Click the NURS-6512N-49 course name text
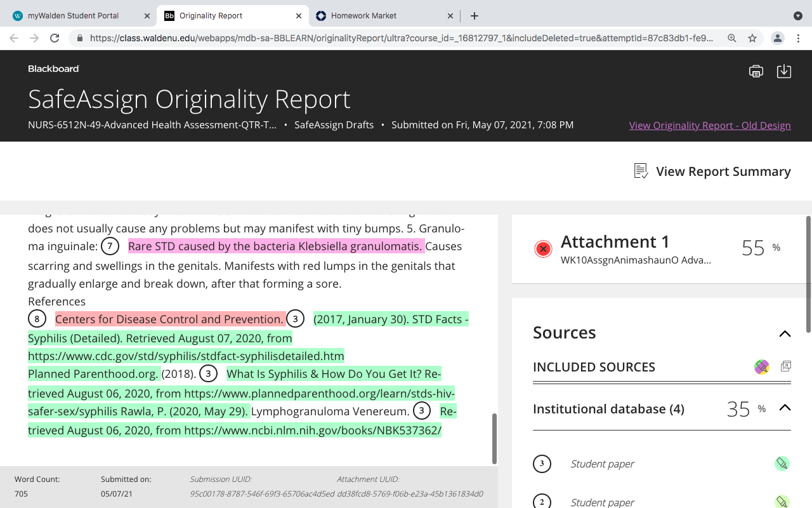Screen dimensions: 812x508 [x=152, y=125]
